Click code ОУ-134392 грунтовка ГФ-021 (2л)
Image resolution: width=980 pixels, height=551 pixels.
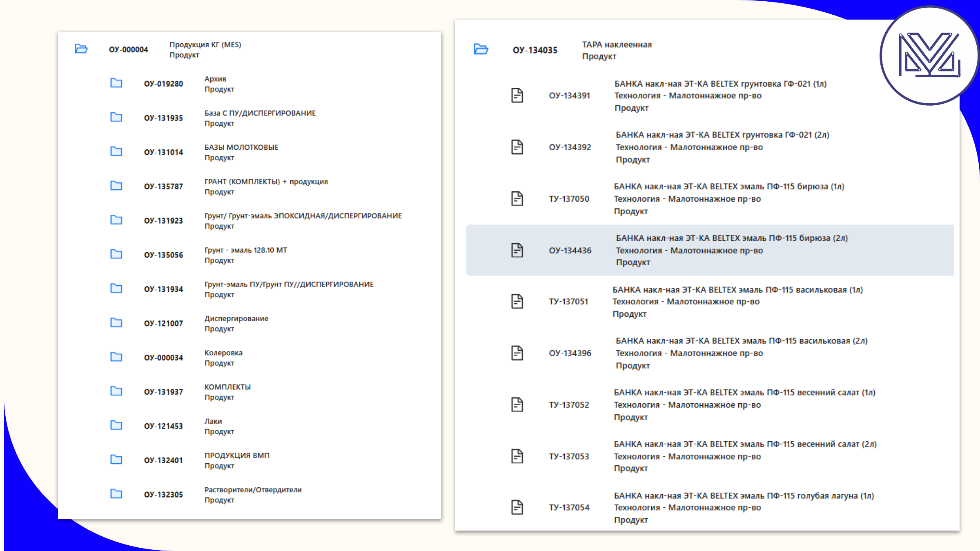click(570, 147)
